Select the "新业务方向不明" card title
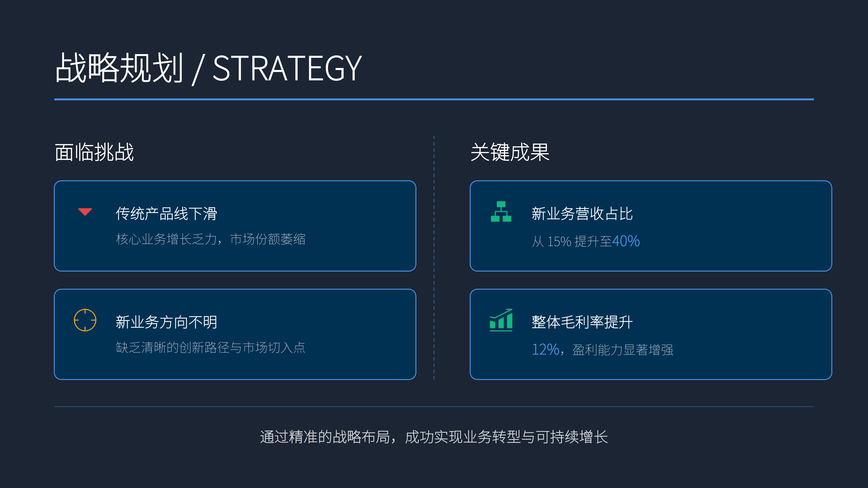This screenshot has width=868, height=488. [166, 322]
